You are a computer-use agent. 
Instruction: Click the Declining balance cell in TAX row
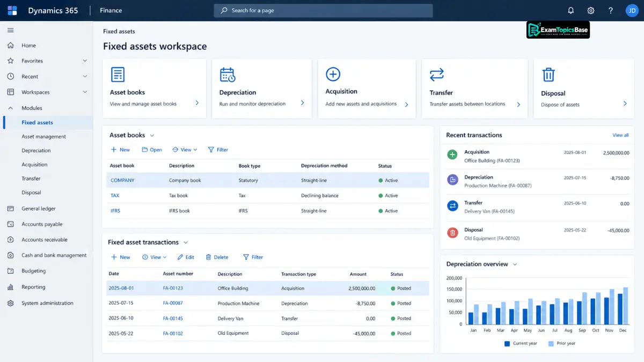pos(320,196)
